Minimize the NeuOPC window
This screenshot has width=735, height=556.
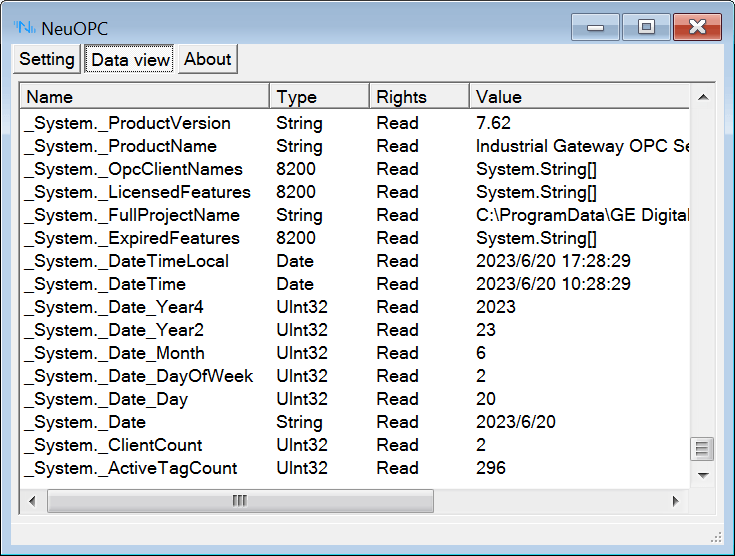(x=595, y=27)
